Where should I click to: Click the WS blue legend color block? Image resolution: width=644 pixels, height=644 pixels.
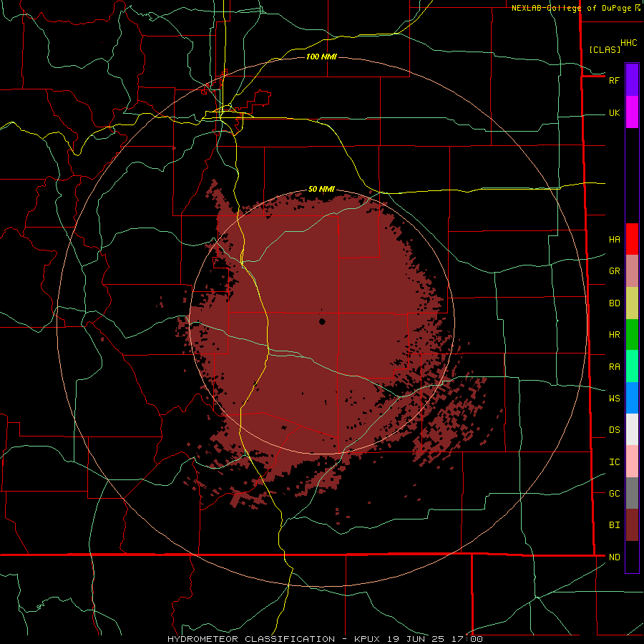pos(632,398)
